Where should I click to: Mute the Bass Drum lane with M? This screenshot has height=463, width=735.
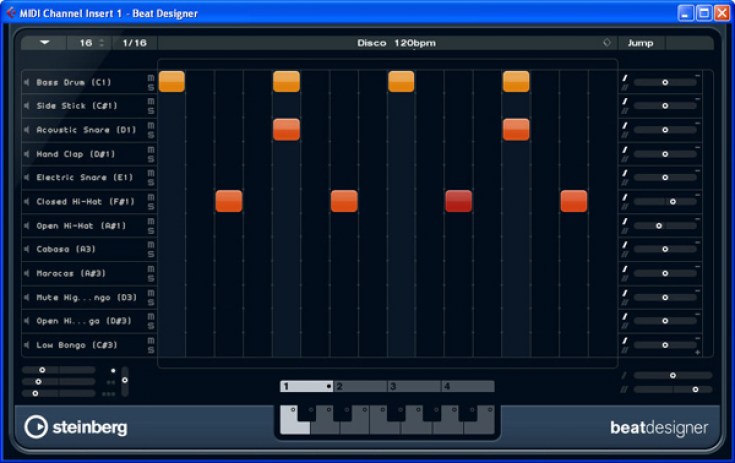point(151,78)
